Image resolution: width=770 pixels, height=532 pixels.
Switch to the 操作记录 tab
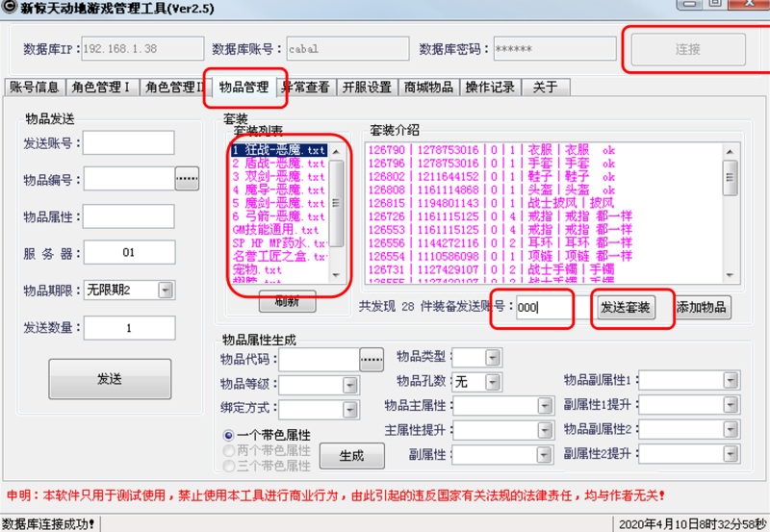coord(490,88)
